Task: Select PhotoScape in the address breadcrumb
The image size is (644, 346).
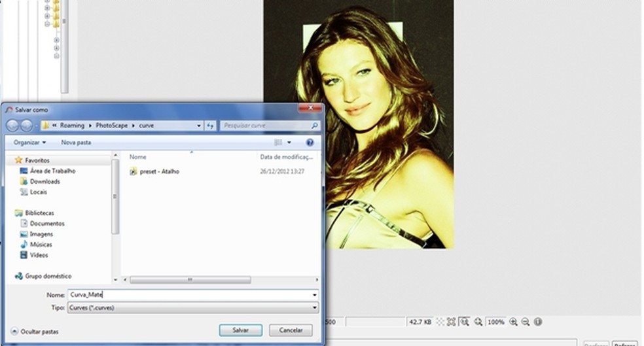Action: coord(112,126)
